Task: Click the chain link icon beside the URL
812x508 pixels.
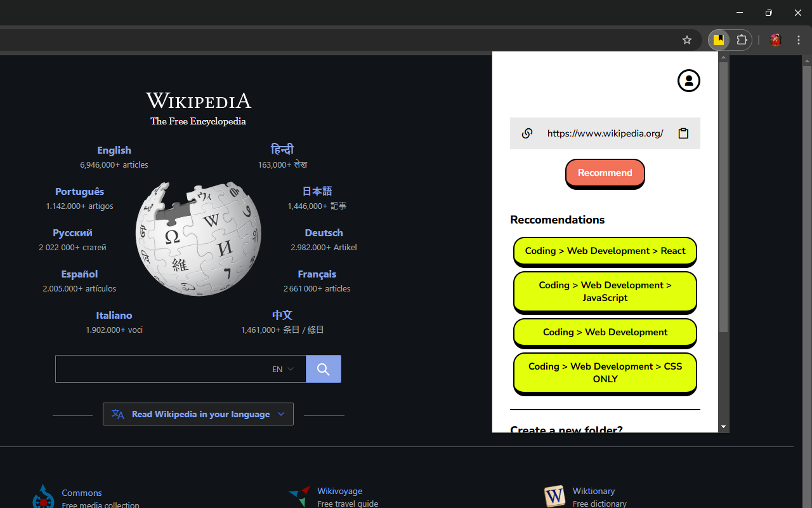Action: click(527, 133)
